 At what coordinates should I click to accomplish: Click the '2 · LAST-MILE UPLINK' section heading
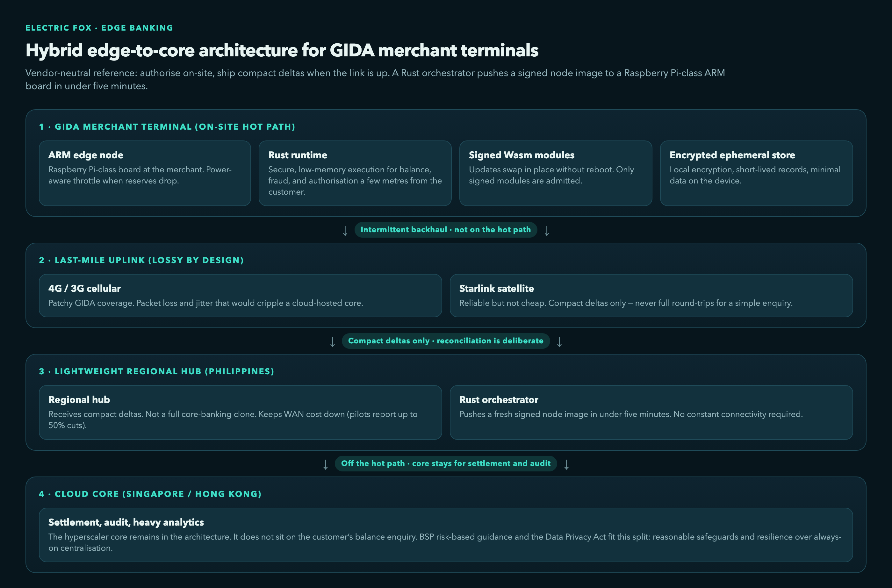[x=141, y=260]
